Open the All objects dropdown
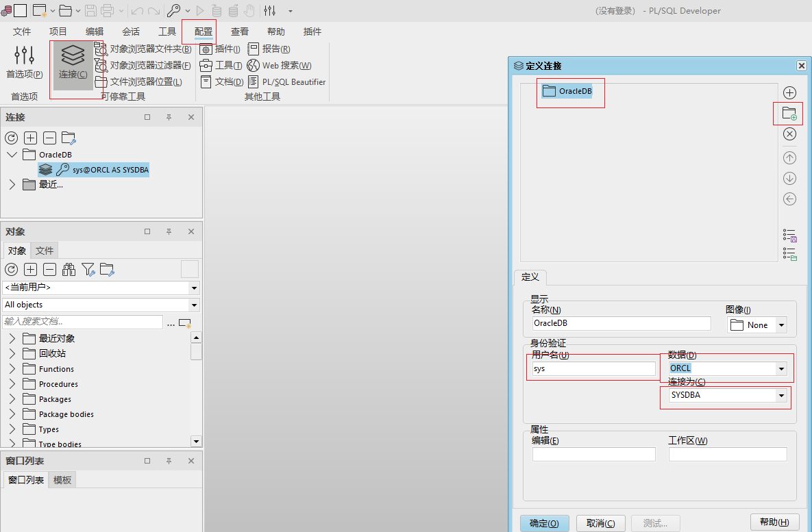The image size is (812, 532). pyautogui.click(x=194, y=305)
